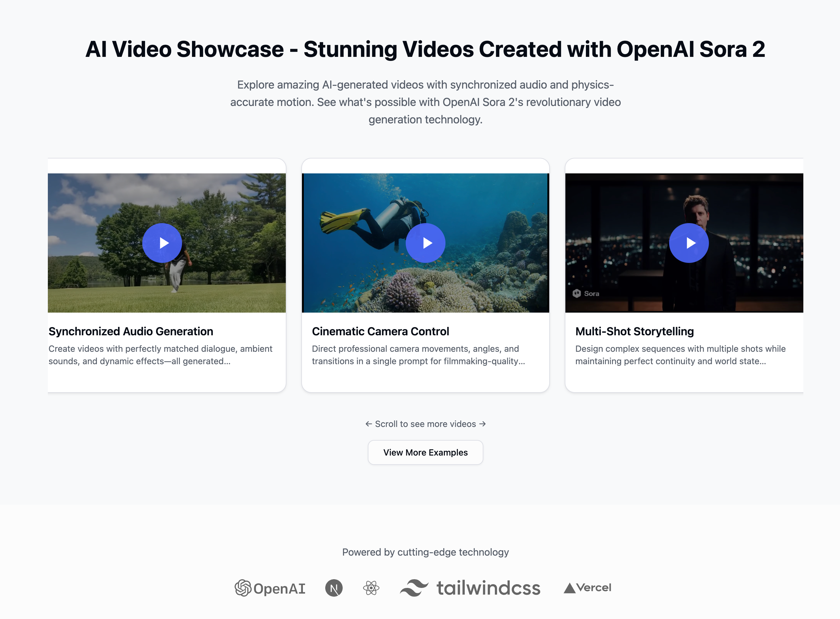Click the Vercel triangle logo
Screen dimensions: 840x619
(x=587, y=588)
